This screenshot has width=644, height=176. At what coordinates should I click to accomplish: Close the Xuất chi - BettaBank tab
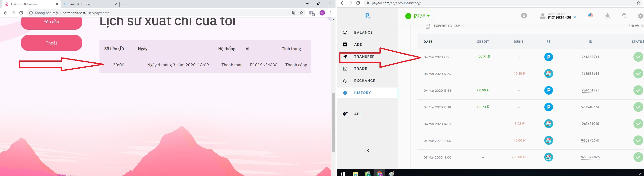[x=57, y=4]
